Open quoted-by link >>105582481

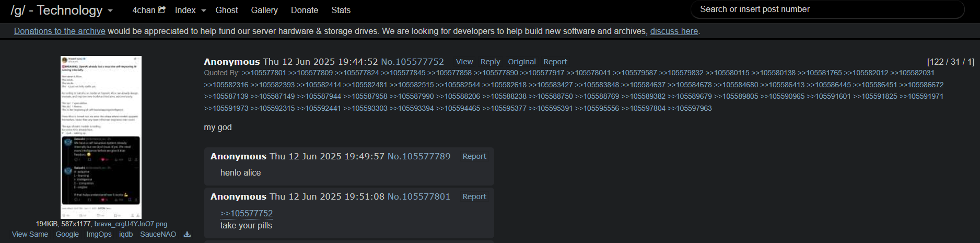pyautogui.click(x=365, y=85)
